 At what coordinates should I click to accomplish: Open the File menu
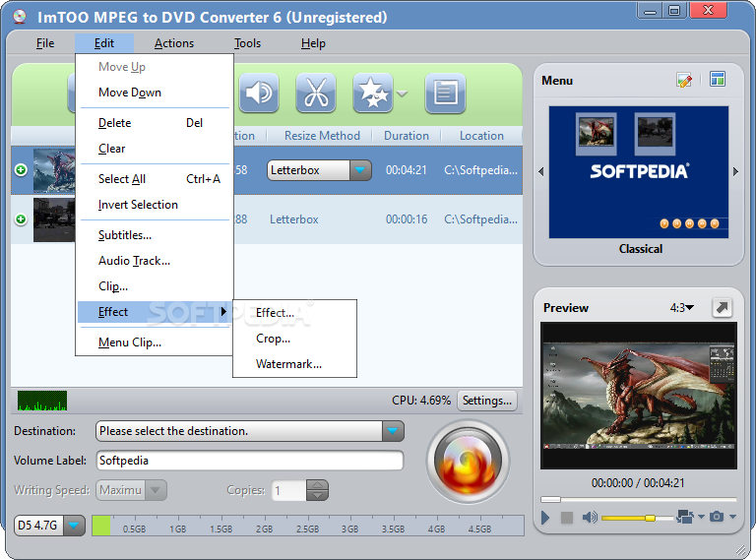(x=45, y=43)
